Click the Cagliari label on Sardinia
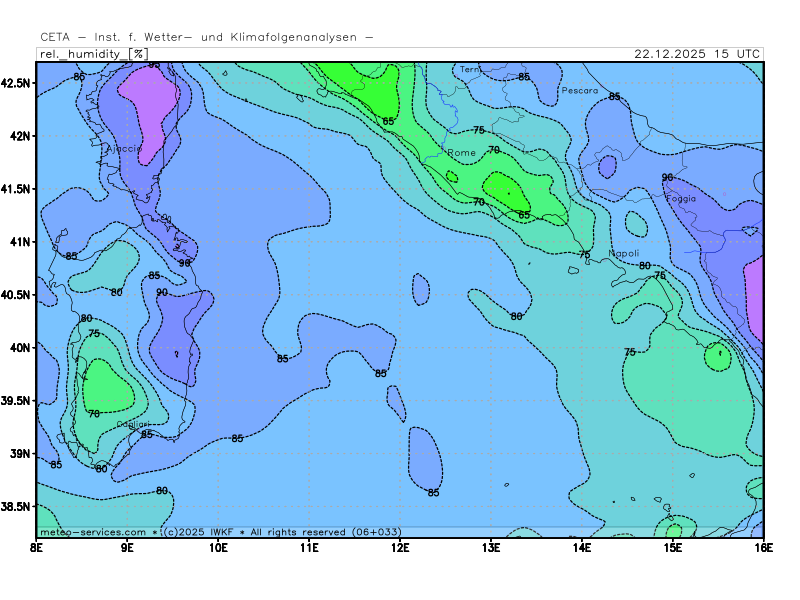The image size is (800, 600). [133, 425]
